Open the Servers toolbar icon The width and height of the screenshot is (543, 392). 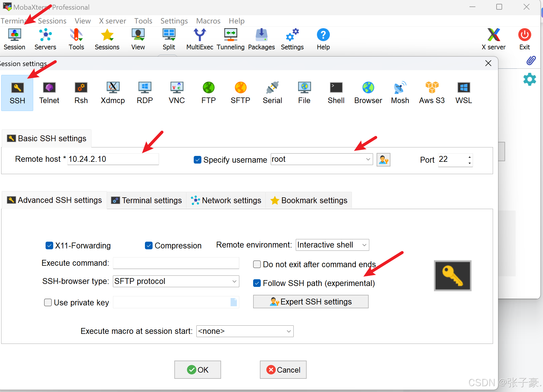coord(45,39)
